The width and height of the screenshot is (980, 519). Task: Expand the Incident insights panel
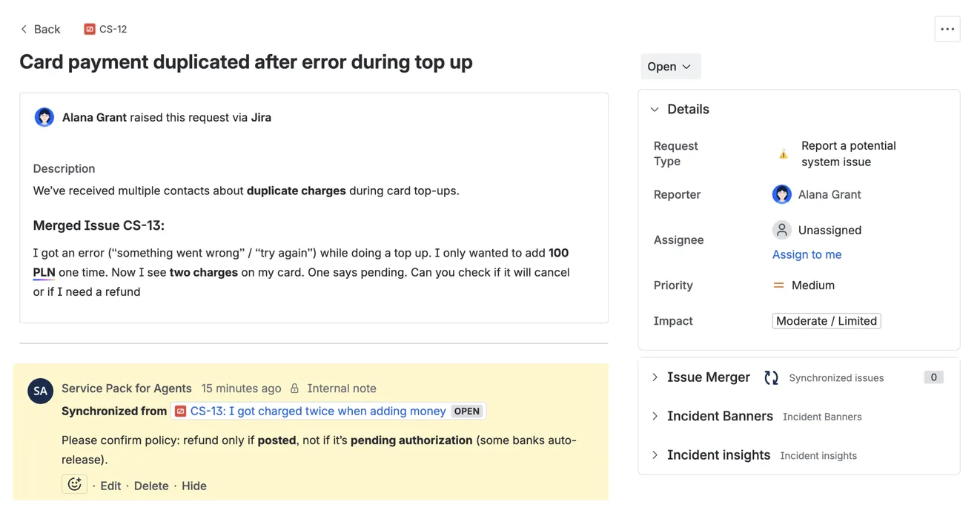(x=655, y=455)
